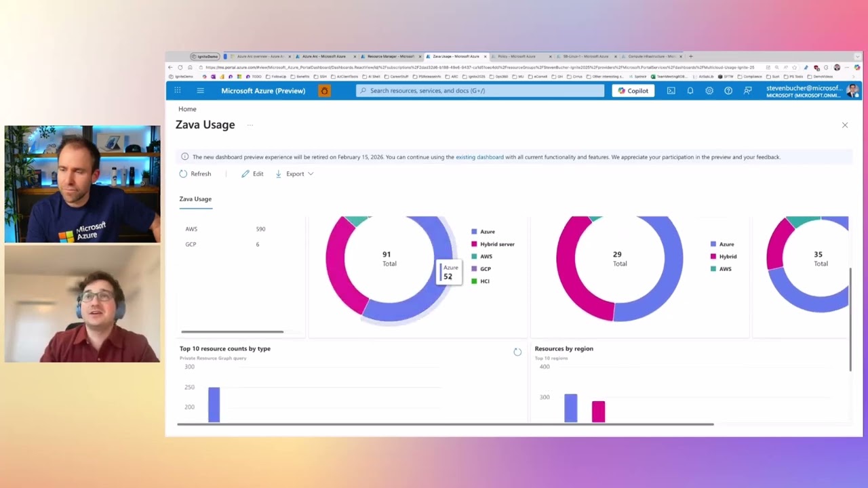The width and height of the screenshot is (868, 488).
Task: Click the dashboard bottom horizontal scrollbar
Action: point(446,424)
